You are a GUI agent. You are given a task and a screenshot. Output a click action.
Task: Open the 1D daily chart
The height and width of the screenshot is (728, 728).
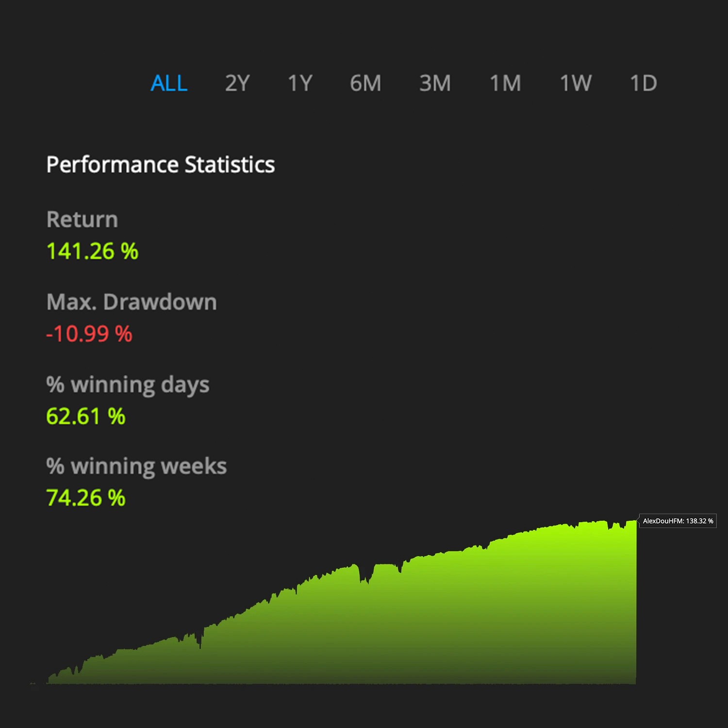pyautogui.click(x=644, y=83)
